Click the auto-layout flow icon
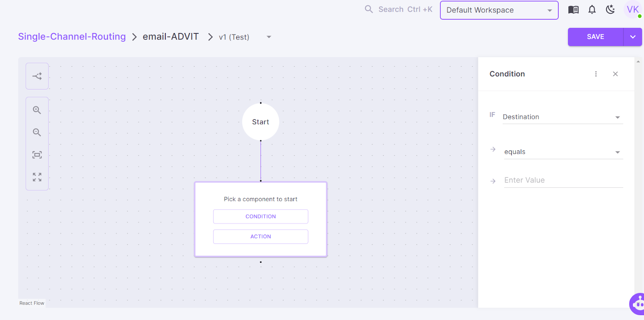The width and height of the screenshot is (644, 320). (x=37, y=76)
